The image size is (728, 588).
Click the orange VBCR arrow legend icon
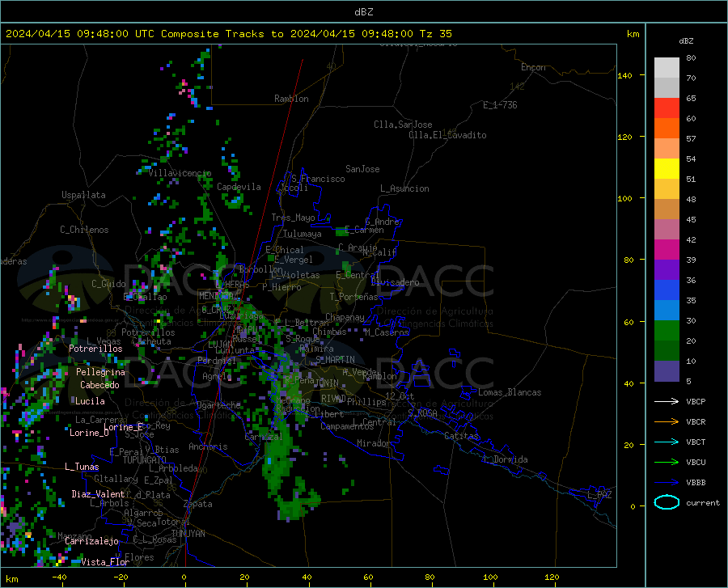pyautogui.click(x=667, y=422)
